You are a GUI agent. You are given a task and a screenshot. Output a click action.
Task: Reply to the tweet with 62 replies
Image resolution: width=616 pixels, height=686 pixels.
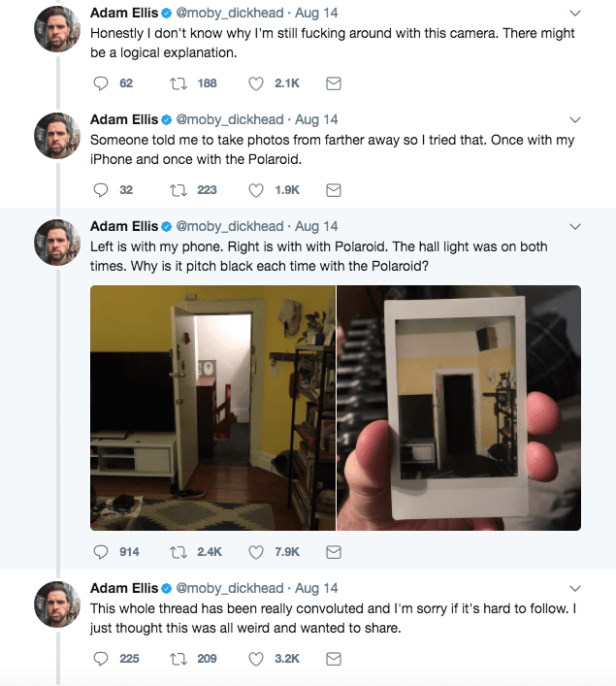(x=101, y=83)
